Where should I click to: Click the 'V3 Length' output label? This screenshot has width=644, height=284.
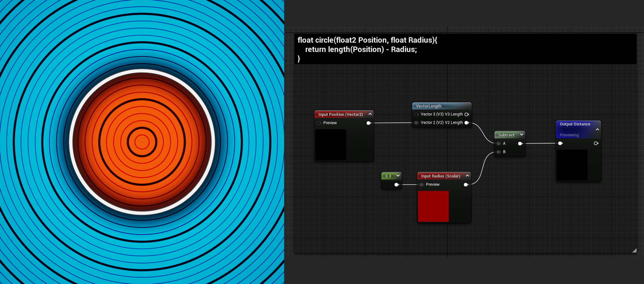coord(454,114)
